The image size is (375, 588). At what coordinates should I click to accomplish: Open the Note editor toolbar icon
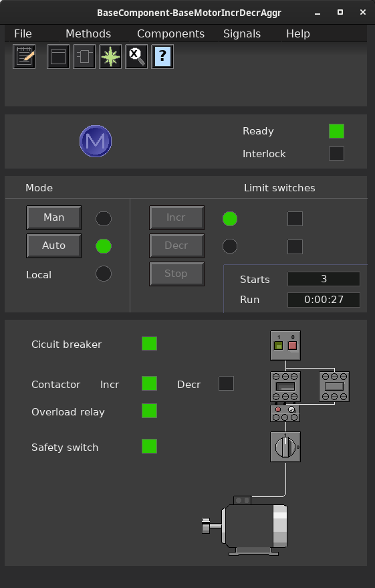pyautogui.click(x=24, y=57)
